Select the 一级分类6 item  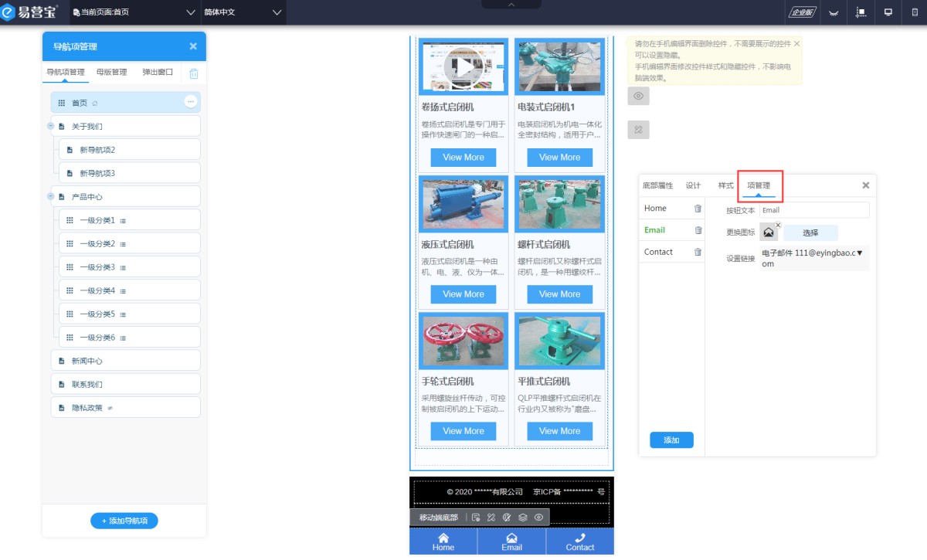coord(130,338)
